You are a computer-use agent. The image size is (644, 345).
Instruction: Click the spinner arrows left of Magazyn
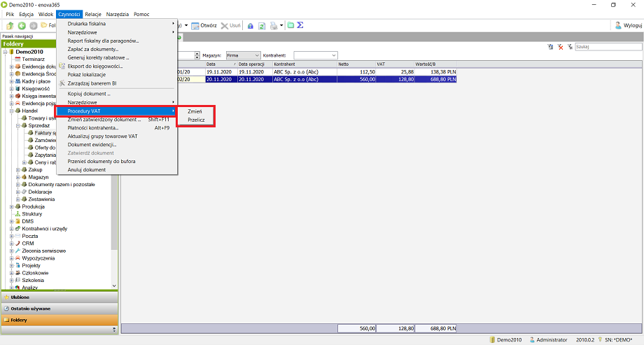click(x=197, y=55)
